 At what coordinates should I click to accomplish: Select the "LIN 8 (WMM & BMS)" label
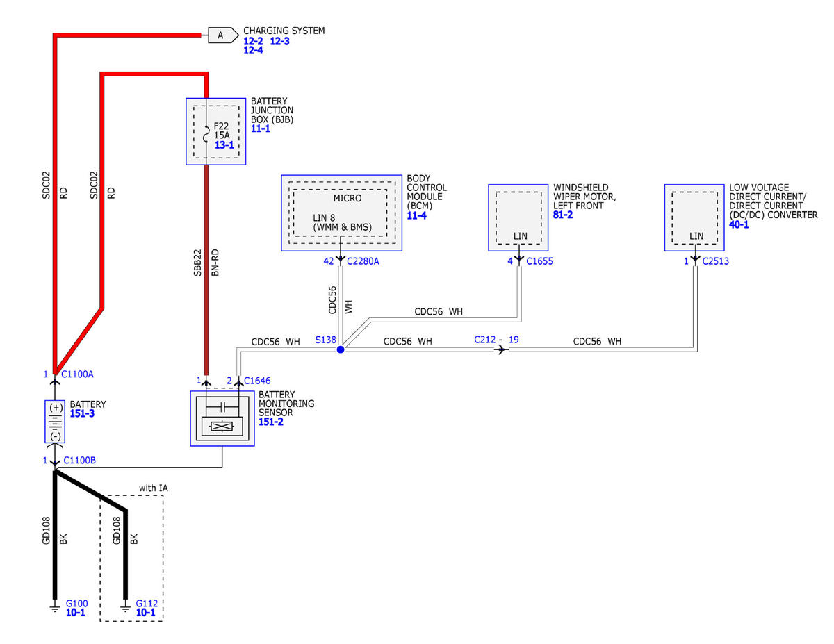[342, 222]
